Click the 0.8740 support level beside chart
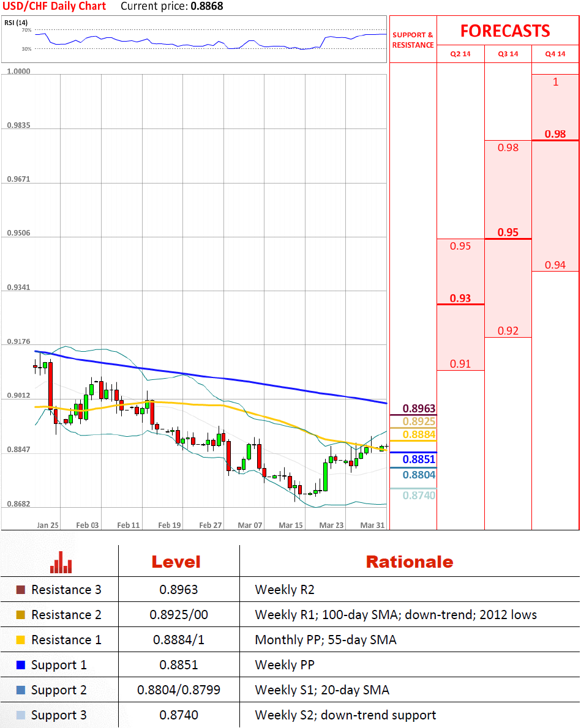The width and height of the screenshot is (581, 728). [x=419, y=496]
